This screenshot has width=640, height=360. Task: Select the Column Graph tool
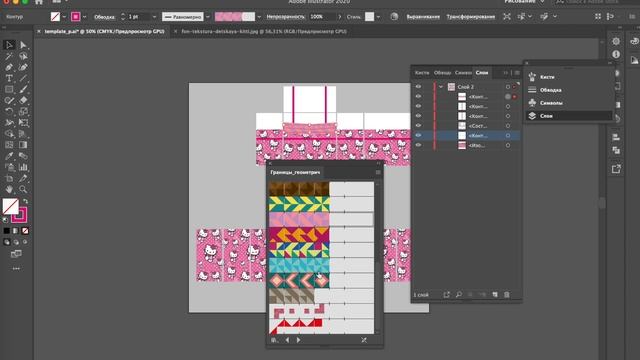pyautogui.click(x=23, y=167)
